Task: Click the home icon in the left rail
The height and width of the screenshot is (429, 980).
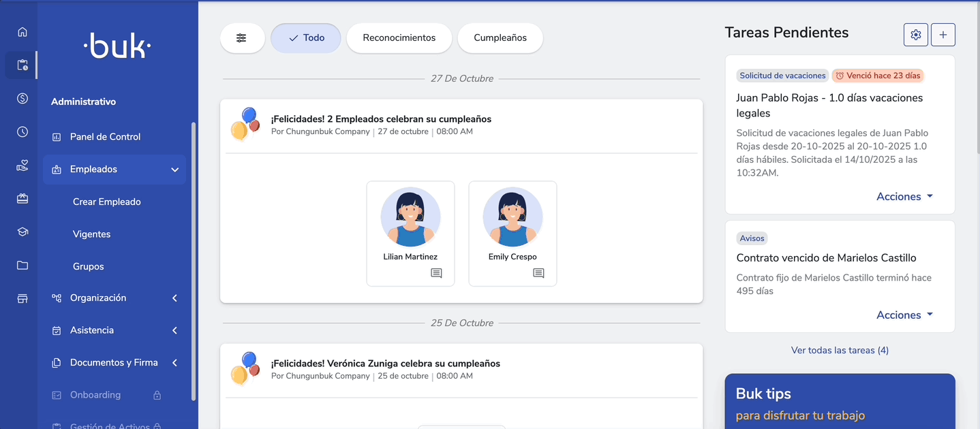Action: click(22, 32)
